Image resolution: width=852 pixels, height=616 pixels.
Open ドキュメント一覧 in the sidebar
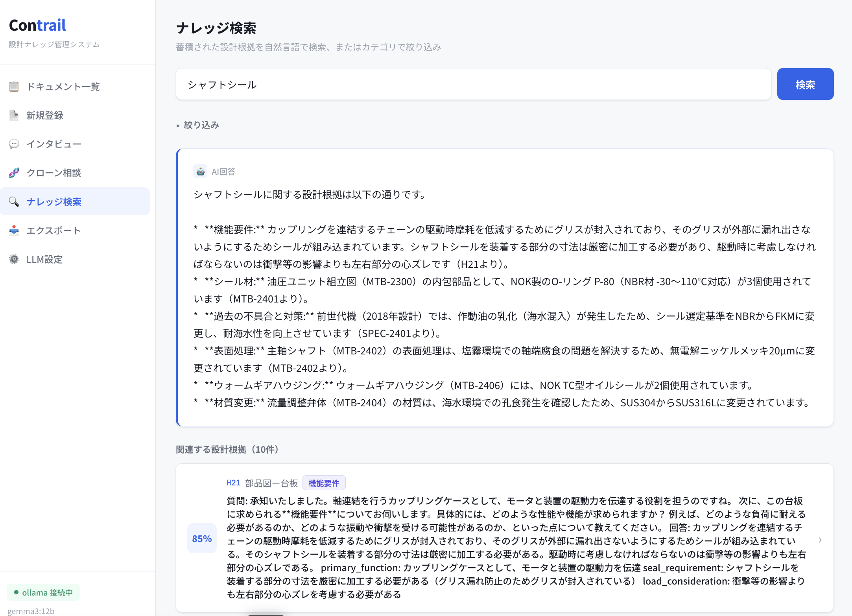coord(75,86)
